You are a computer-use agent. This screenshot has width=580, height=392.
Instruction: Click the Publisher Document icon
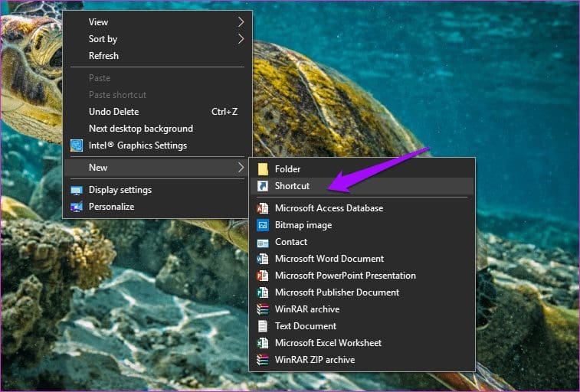pos(263,292)
